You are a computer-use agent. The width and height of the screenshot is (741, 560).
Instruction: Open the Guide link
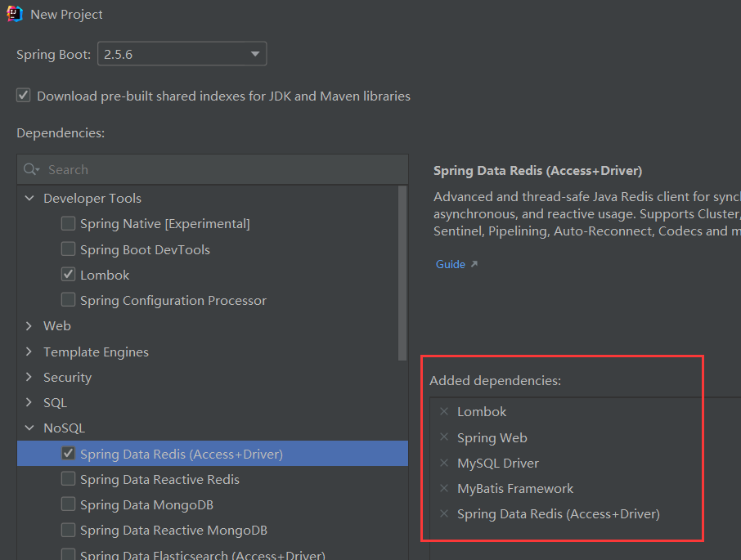[451, 264]
